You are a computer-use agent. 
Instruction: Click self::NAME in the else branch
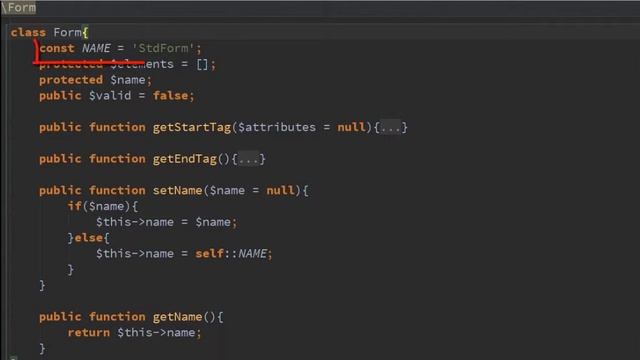(x=231, y=253)
